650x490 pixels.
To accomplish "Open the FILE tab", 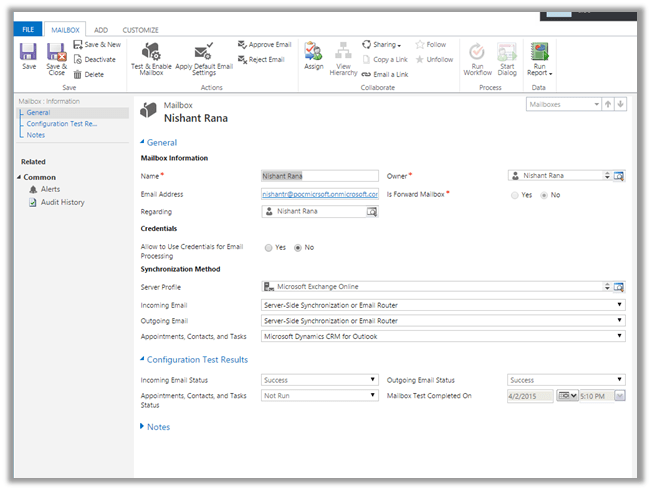I will (x=27, y=31).
